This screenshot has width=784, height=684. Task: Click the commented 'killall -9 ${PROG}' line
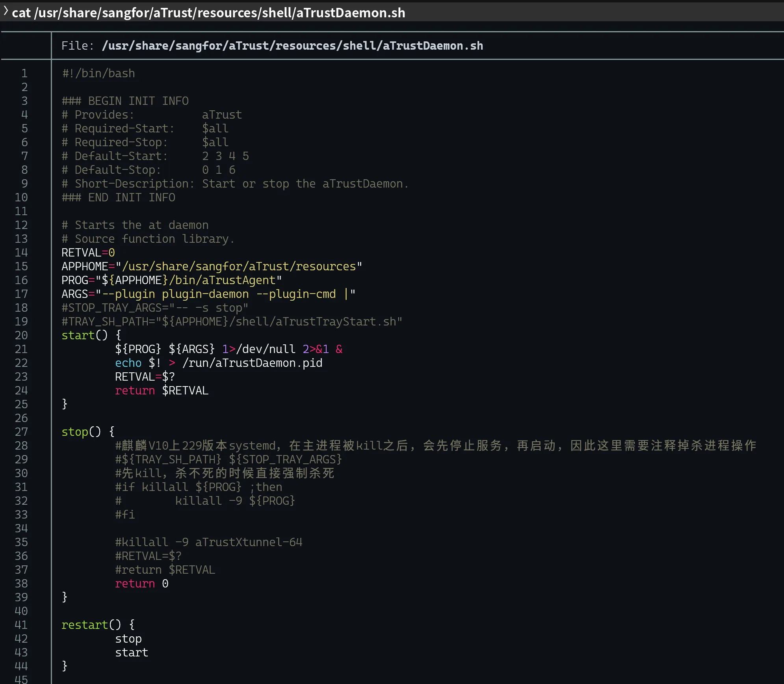tap(205, 501)
